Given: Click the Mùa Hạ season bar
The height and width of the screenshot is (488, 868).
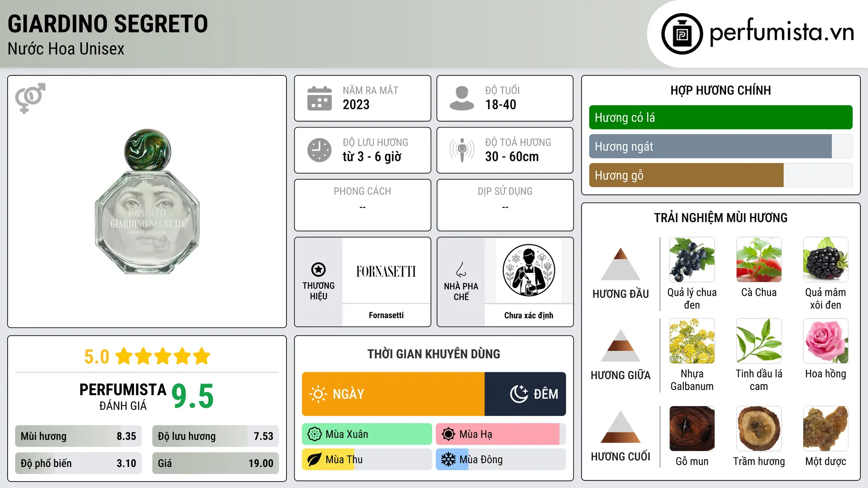Looking at the screenshot, I should [x=501, y=434].
